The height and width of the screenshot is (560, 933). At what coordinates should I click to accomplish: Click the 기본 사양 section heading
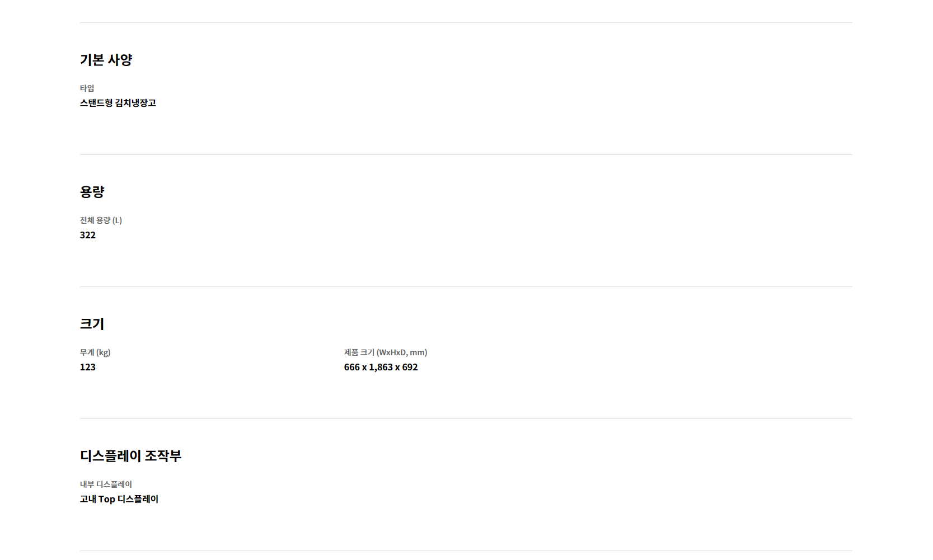click(106, 60)
